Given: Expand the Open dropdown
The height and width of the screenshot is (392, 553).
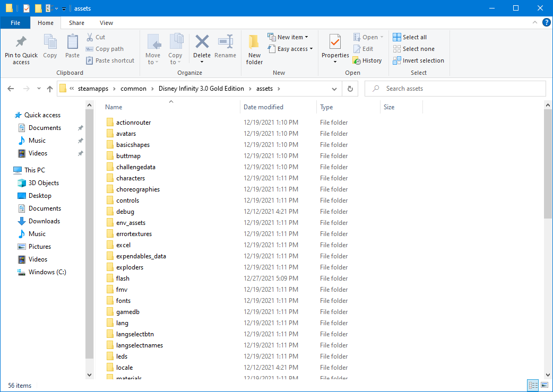Looking at the screenshot, I should point(382,37).
